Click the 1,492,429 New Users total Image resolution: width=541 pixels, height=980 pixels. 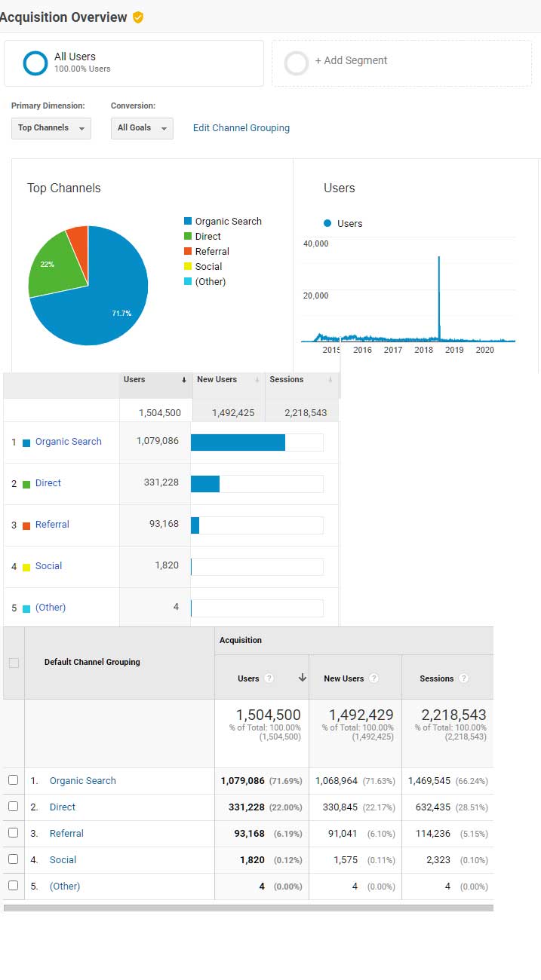click(x=361, y=715)
